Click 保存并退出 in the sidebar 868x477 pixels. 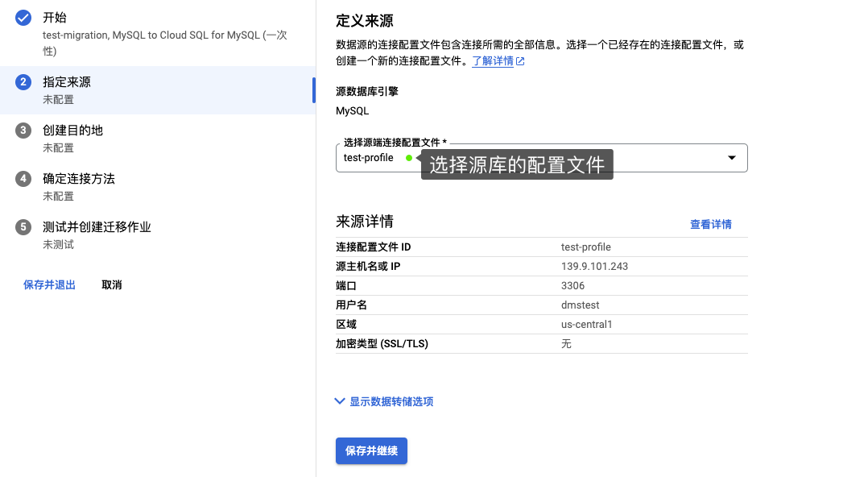point(49,284)
